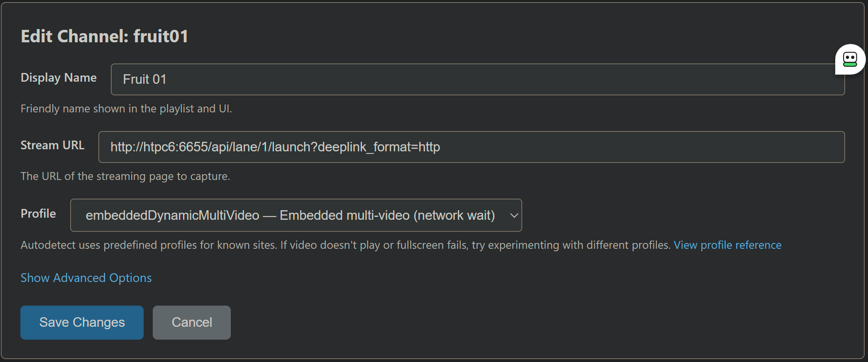The width and height of the screenshot is (868, 362).
Task: Focus the Display Name text field
Action: [x=477, y=79]
